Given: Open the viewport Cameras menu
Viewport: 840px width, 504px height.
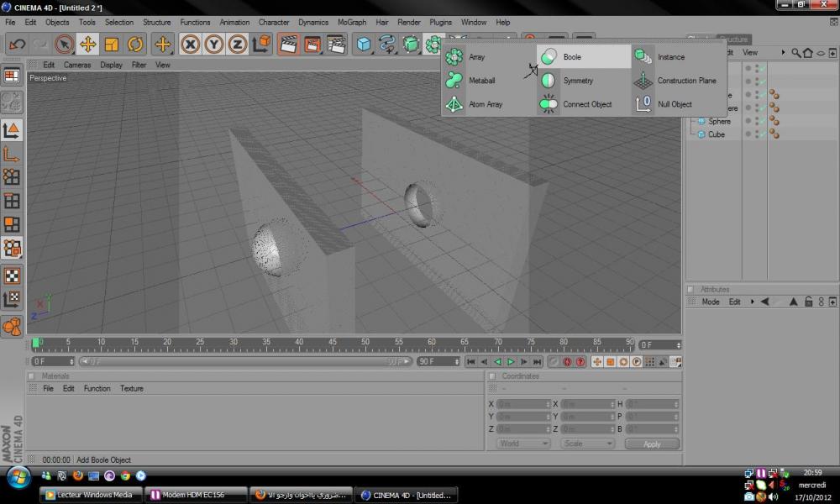Looking at the screenshot, I should [x=77, y=65].
